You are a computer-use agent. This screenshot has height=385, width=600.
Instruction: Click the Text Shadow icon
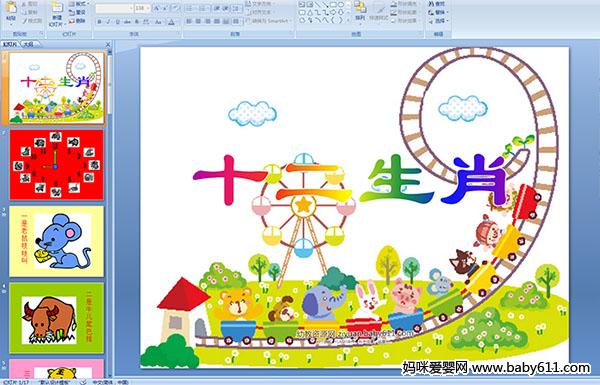(x=137, y=22)
